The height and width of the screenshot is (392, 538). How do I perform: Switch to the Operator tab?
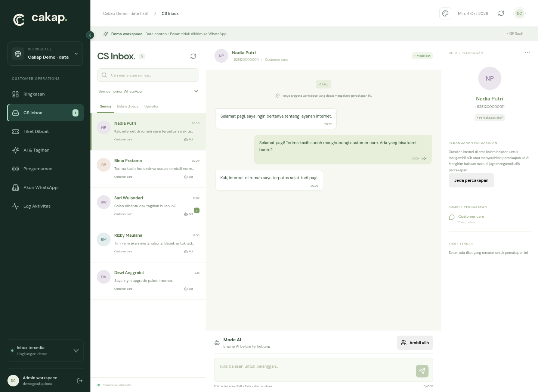(x=151, y=106)
